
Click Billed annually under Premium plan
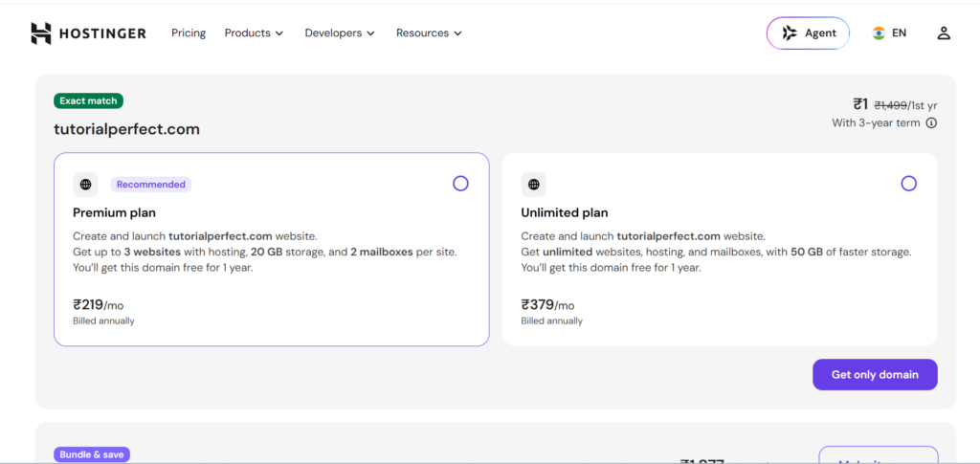click(x=103, y=321)
